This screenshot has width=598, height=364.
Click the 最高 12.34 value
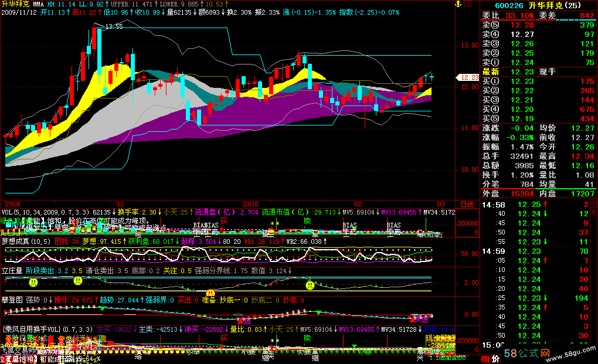tap(583, 157)
